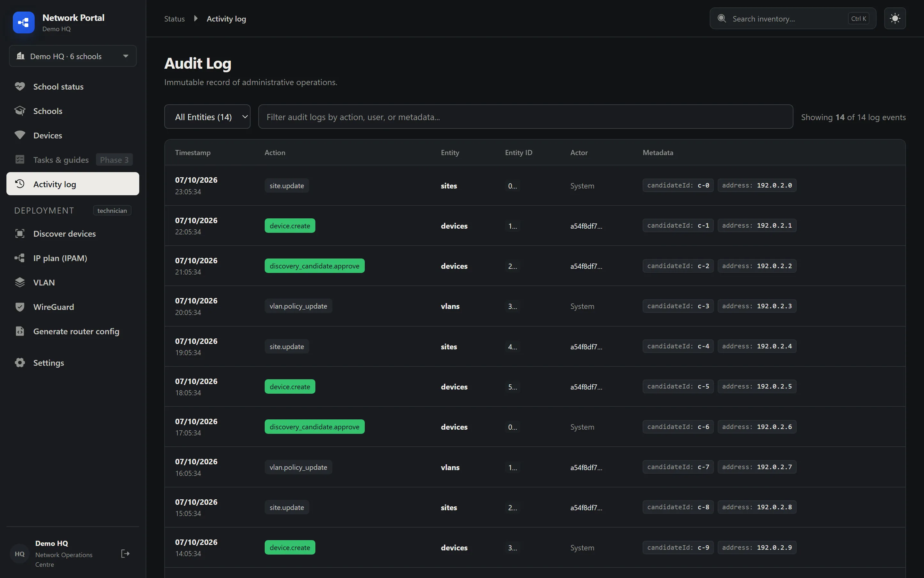Click the Activity log breadcrumb
The height and width of the screenshot is (578, 924).
(x=226, y=19)
